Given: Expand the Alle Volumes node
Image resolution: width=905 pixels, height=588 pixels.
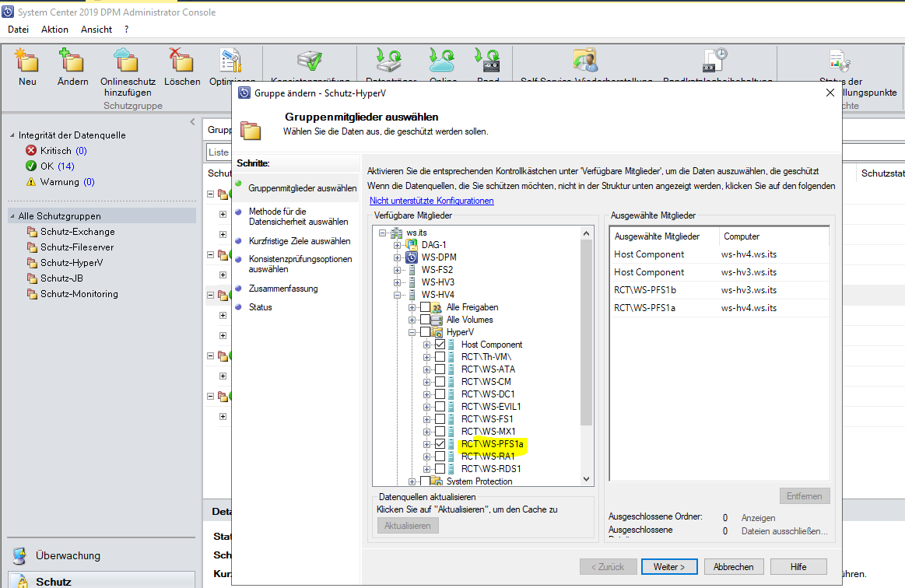Looking at the screenshot, I should 412,320.
